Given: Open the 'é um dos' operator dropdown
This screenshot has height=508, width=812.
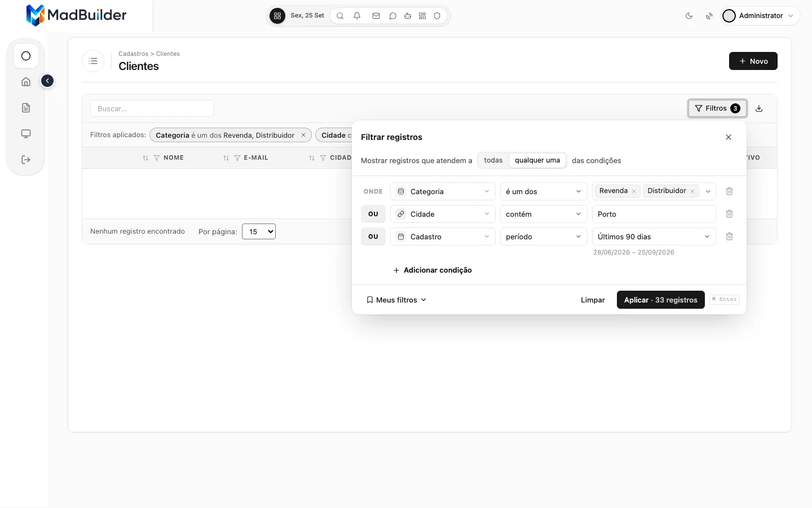Looking at the screenshot, I should point(544,191).
